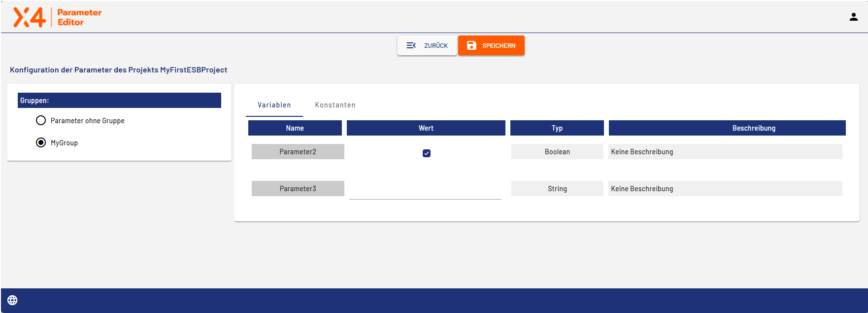Click the Name column header
This screenshot has height=313, width=868.
point(295,128)
